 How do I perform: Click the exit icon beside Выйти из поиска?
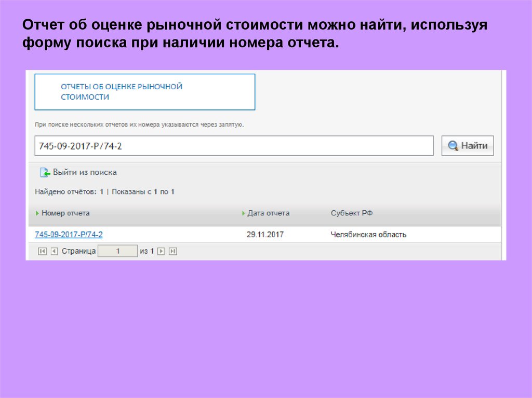point(45,172)
